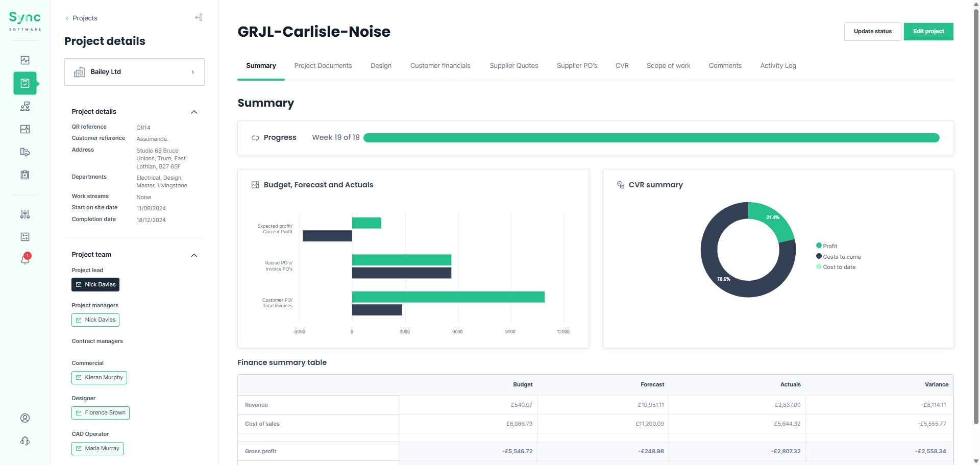This screenshot has width=980, height=465.
Task: Click the collapse panel arrow near Projects
Action: pyautogui.click(x=199, y=17)
